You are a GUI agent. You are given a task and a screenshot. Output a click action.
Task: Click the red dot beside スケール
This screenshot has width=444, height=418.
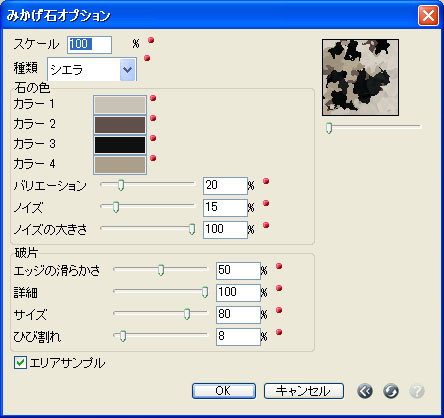click(151, 40)
